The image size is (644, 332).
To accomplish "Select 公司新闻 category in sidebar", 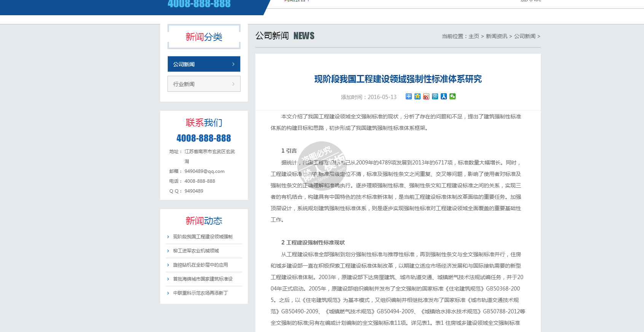I will click(x=184, y=64).
